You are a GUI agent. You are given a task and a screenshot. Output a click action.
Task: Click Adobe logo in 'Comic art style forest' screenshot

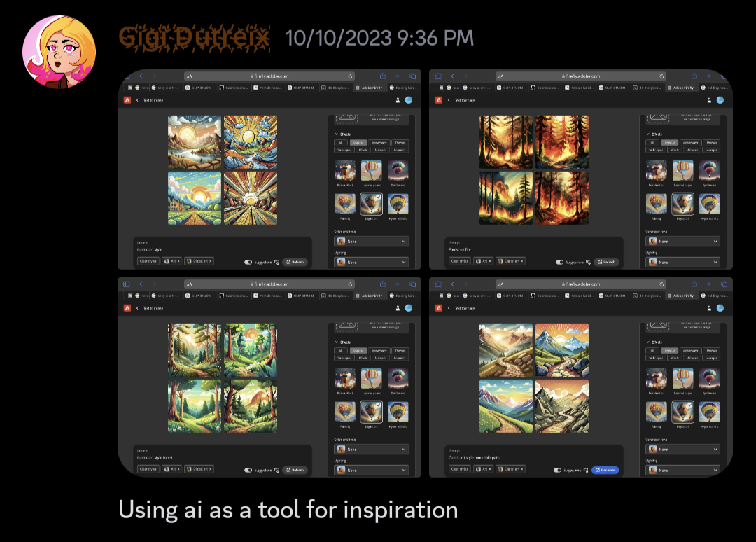[x=127, y=307]
